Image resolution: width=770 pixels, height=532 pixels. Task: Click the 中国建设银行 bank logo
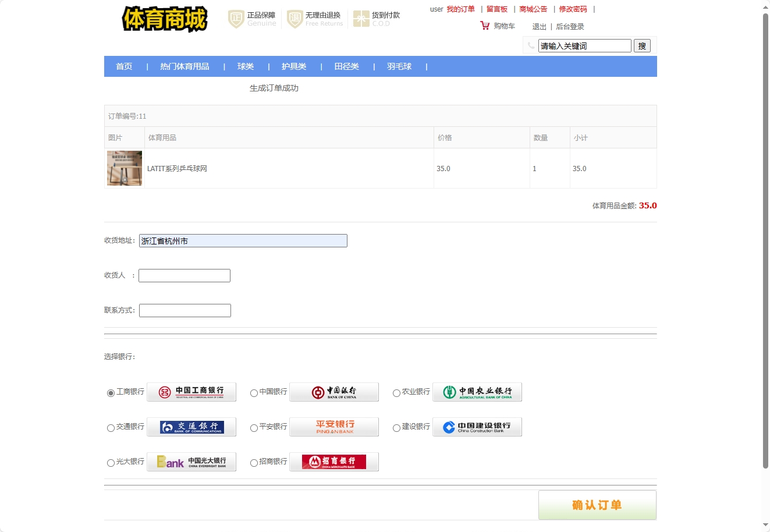pyautogui.click(x=477, y=427)
